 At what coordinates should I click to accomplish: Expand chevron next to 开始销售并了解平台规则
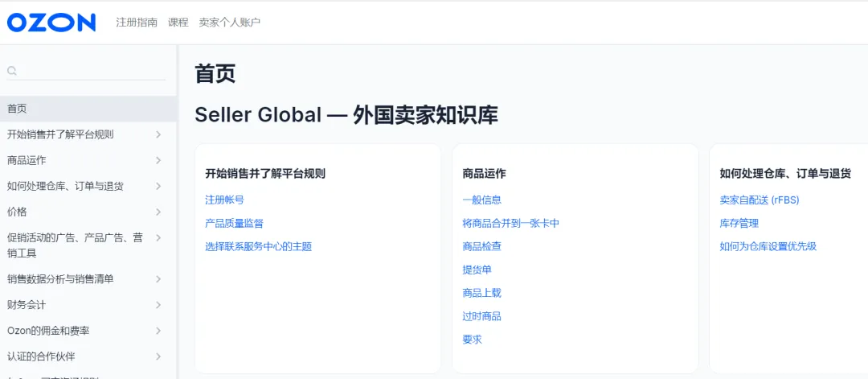coord(158,134)
